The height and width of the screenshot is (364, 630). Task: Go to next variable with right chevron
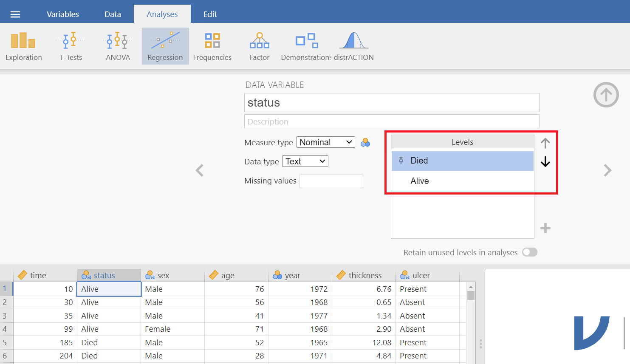point(607,170)
